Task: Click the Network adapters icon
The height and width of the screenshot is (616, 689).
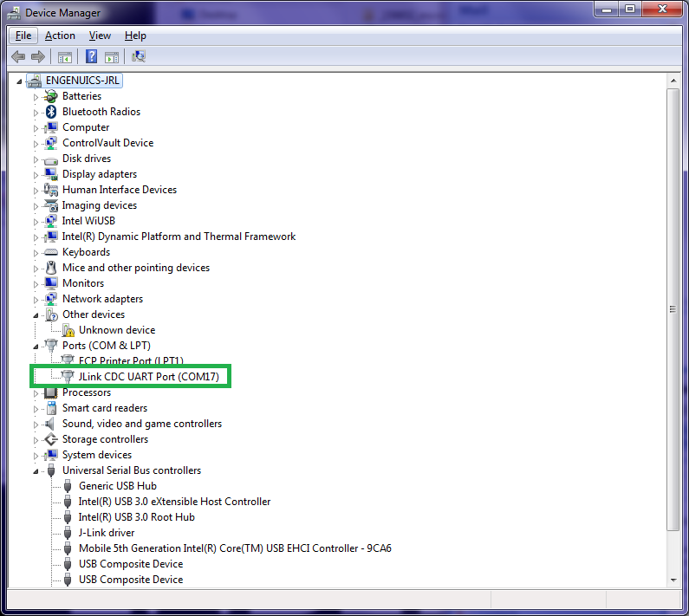Action: pos(51,299)
